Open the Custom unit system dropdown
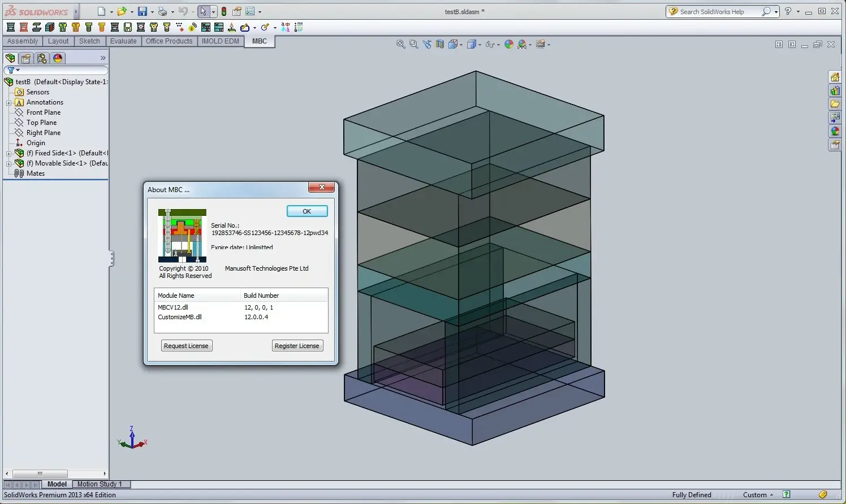846x504 pixels. (758, 495)
